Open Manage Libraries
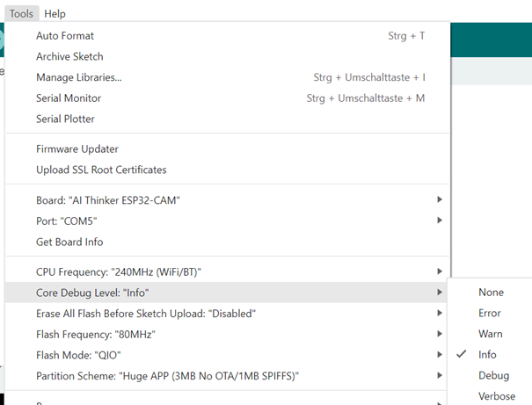Viewport: 532px width, 405px height. click(79, 77)
